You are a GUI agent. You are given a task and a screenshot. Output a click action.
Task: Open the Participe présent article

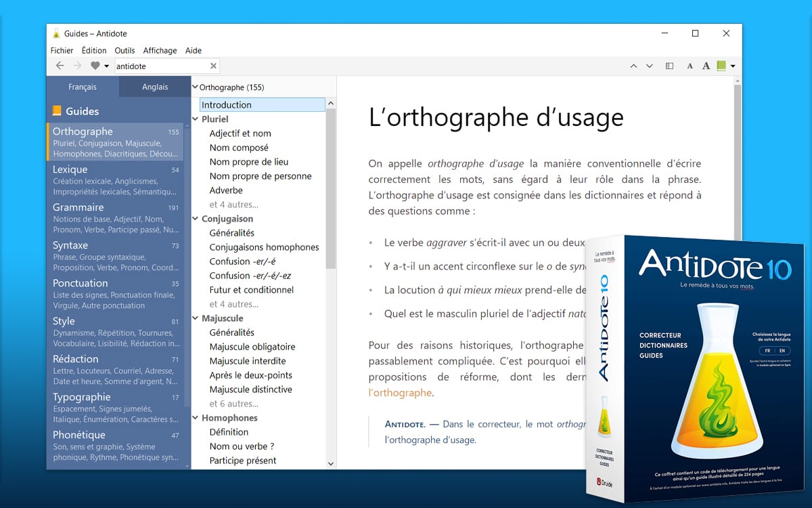[x=243, y=461]
